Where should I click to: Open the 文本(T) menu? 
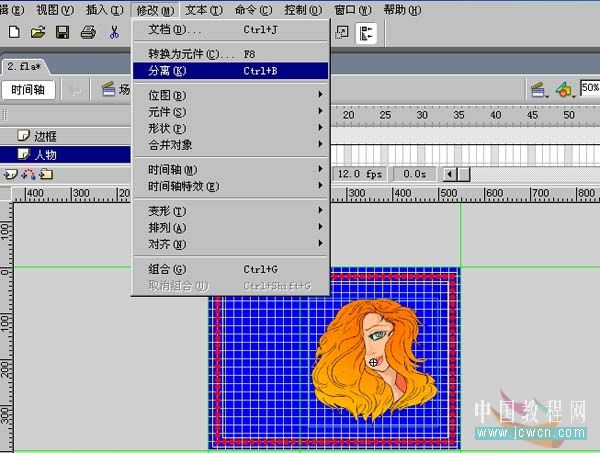pyautogui.click(x=204, y=10)
